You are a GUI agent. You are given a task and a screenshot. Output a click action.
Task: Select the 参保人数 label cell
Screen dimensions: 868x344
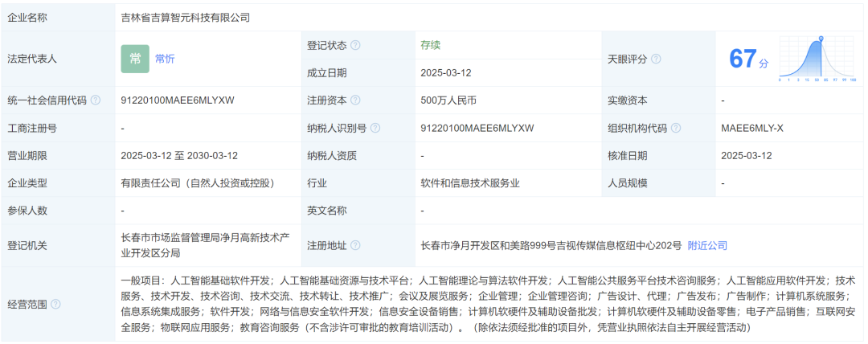58,211
